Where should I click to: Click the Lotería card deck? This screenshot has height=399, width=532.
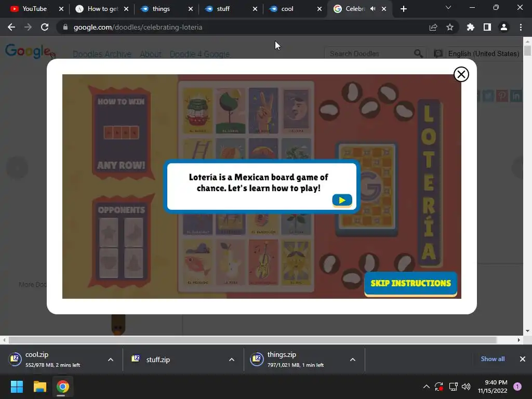coord(367,189)
